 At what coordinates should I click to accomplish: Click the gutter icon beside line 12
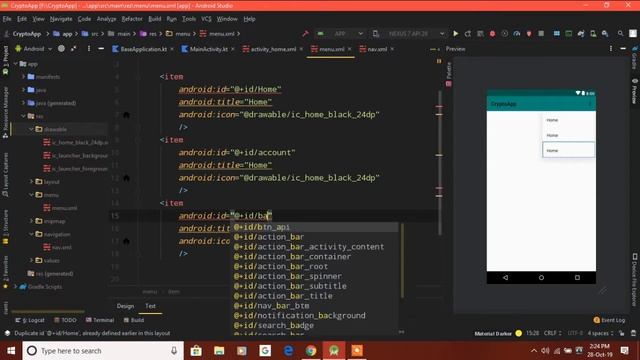point(126,178)
